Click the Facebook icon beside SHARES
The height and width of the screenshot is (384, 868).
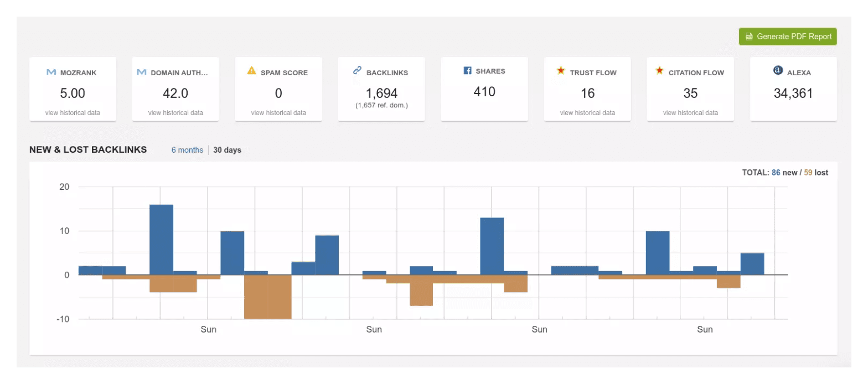[467, 71]
